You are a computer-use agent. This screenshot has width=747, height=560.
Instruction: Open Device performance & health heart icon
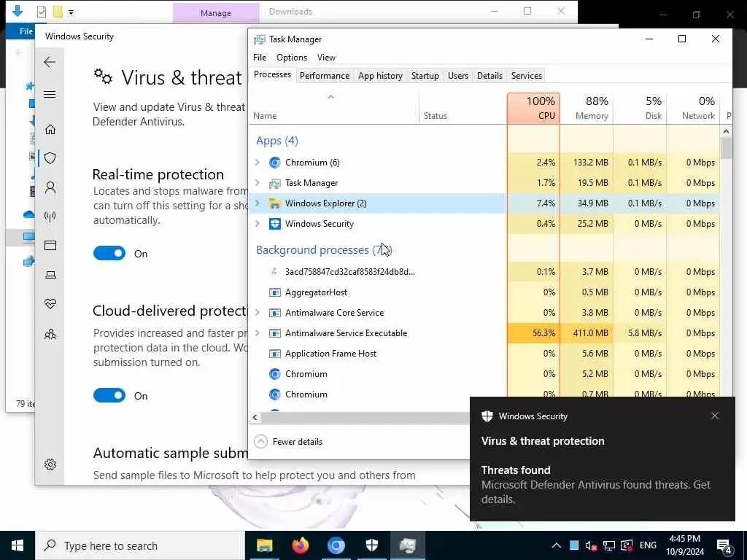coord(50,304)
